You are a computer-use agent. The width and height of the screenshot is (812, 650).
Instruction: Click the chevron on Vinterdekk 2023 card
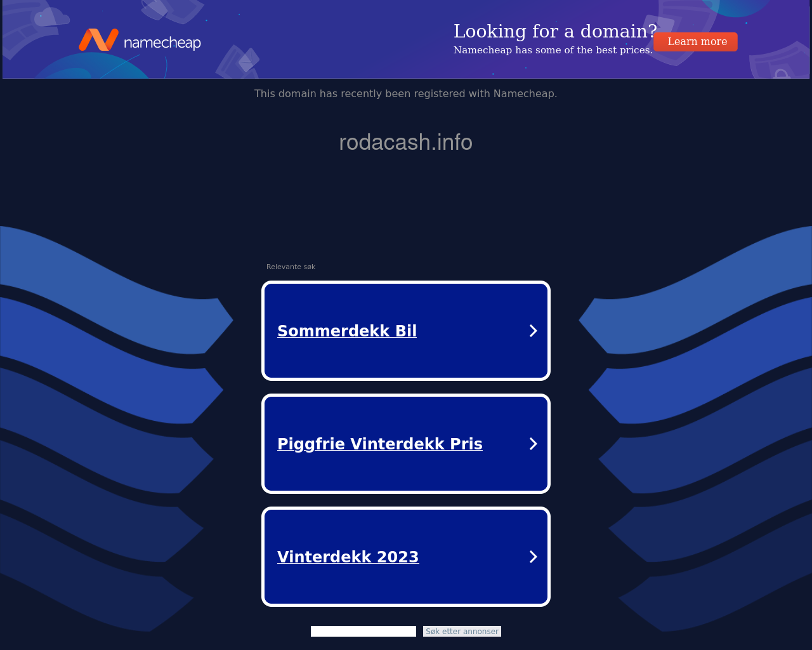coord(534,557)
